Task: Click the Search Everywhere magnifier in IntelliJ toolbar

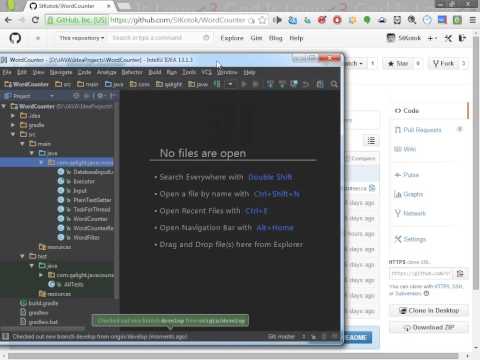Action: 334,84
